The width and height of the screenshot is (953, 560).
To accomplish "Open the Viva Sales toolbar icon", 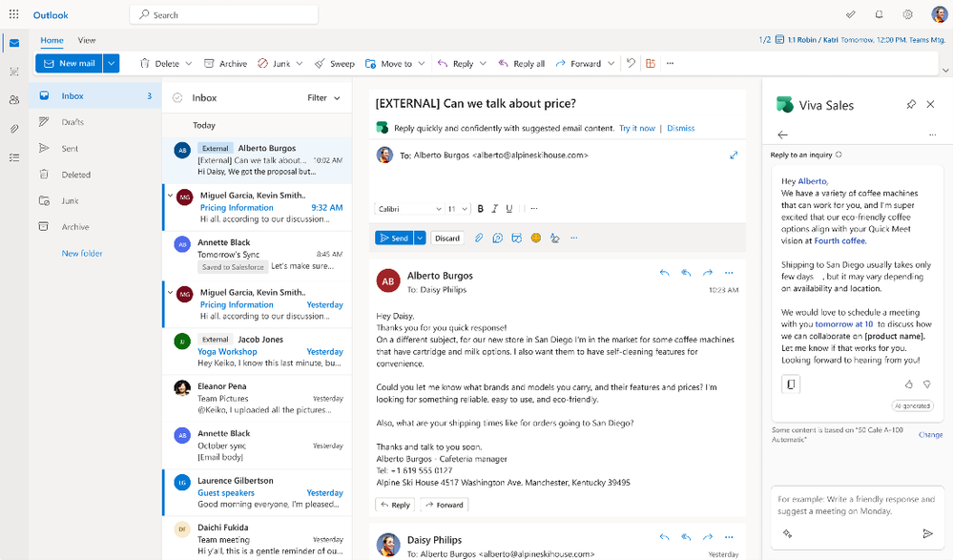I will [x=651, y=63].
